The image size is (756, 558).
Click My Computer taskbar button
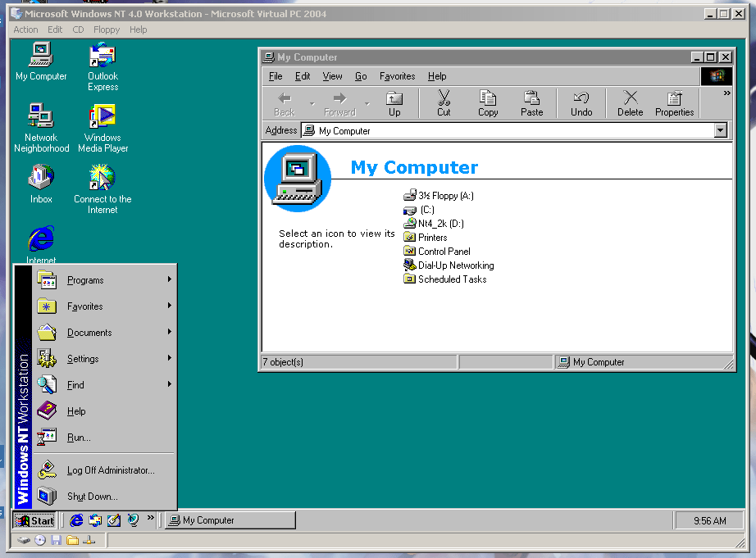point(230,520)
